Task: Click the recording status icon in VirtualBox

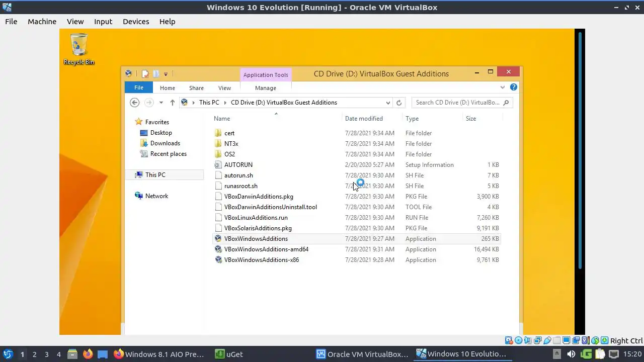Action: coord(576,340)
